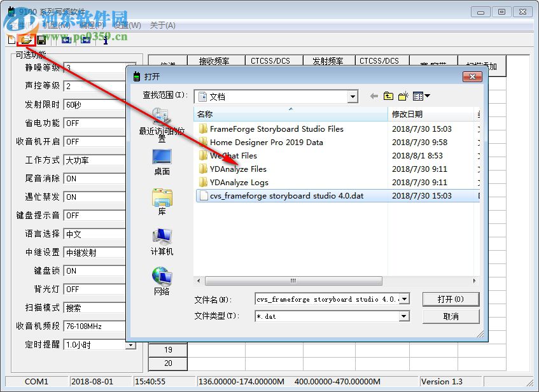Open the 扫描模式 搜索 combo box
Viewport: 539px width, 392px height.
[x=95, y=308]
